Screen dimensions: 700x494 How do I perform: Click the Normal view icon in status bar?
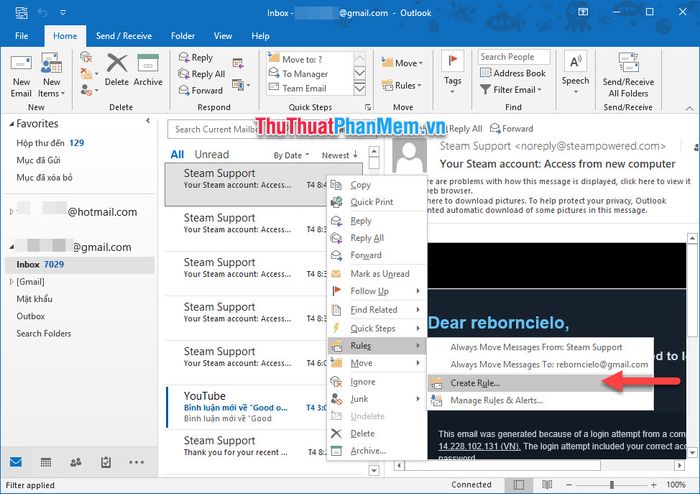(x=519, y=485)
